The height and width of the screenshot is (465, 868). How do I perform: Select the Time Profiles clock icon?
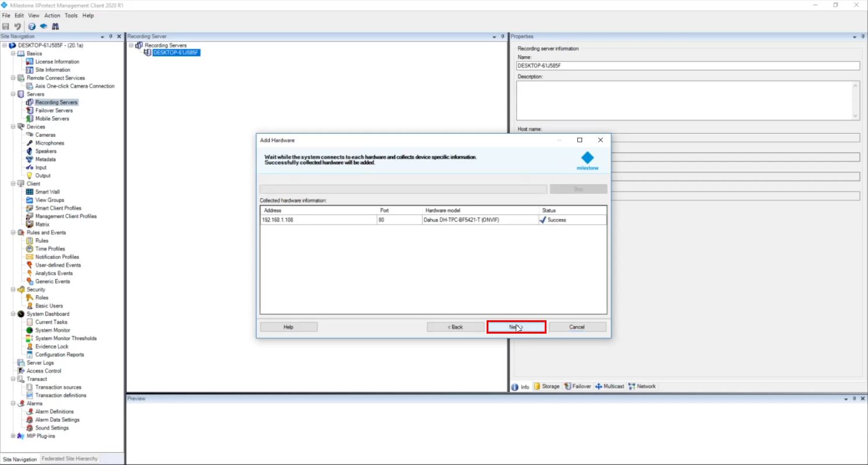pos(30,249)
